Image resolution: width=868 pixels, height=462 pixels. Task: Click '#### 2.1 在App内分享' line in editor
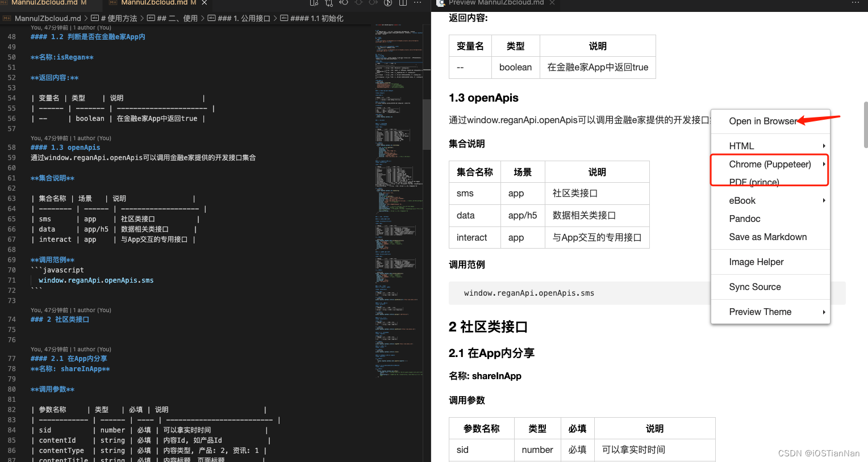click(x=69, y=359)
